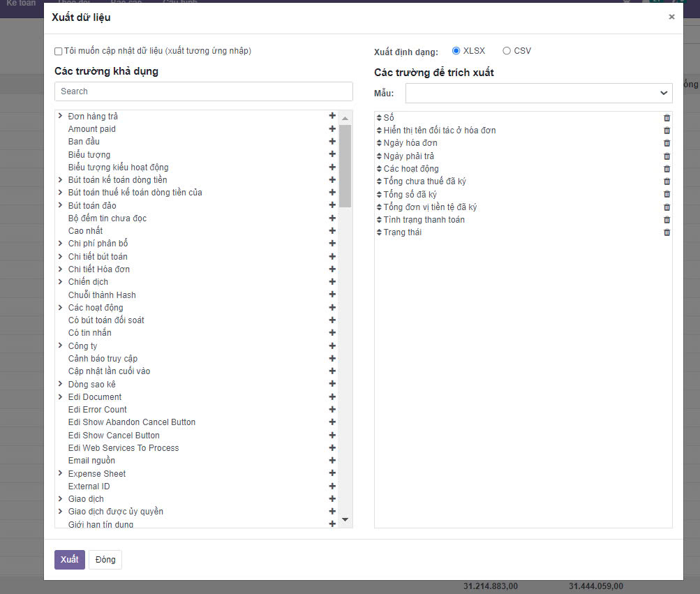
Task: Delete the Ngày hóa đơn export field
Action: point(667,143)
